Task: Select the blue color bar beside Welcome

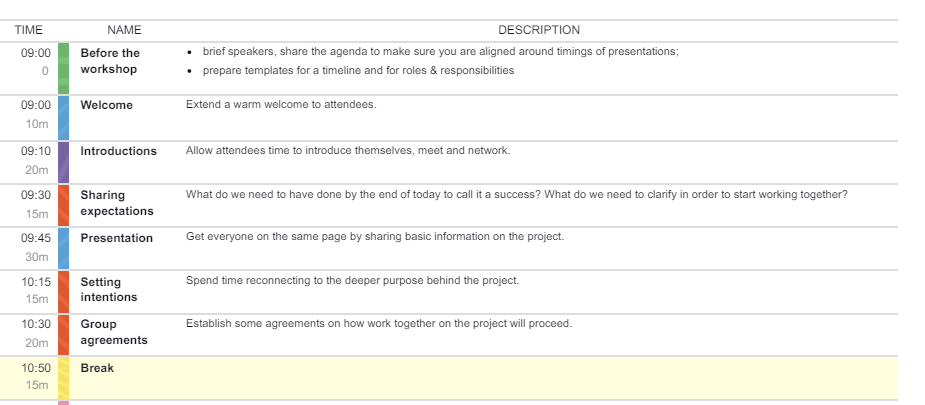Action: pyautogui.click(x=63, y=118)
